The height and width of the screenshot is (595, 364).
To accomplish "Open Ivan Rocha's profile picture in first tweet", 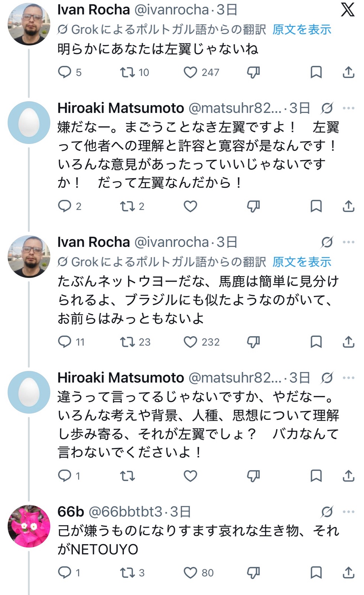I will (29, 24).
